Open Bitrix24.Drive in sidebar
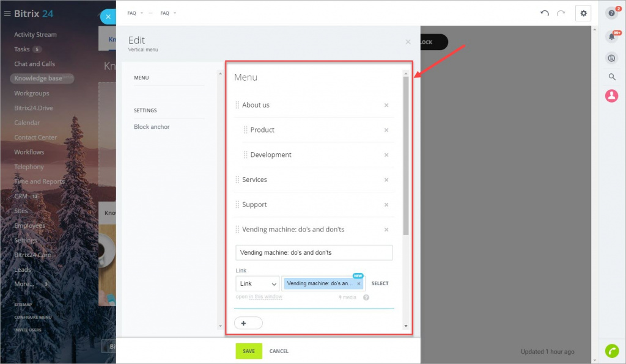 (33, 108)
